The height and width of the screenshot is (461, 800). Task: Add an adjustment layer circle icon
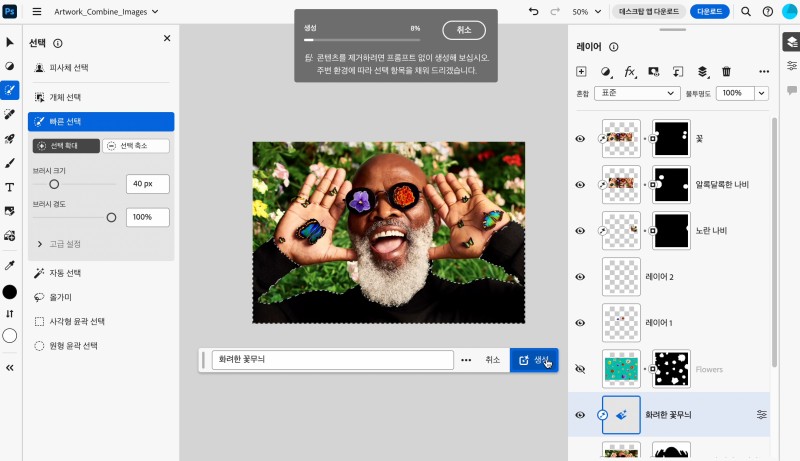tap(606, 72)
